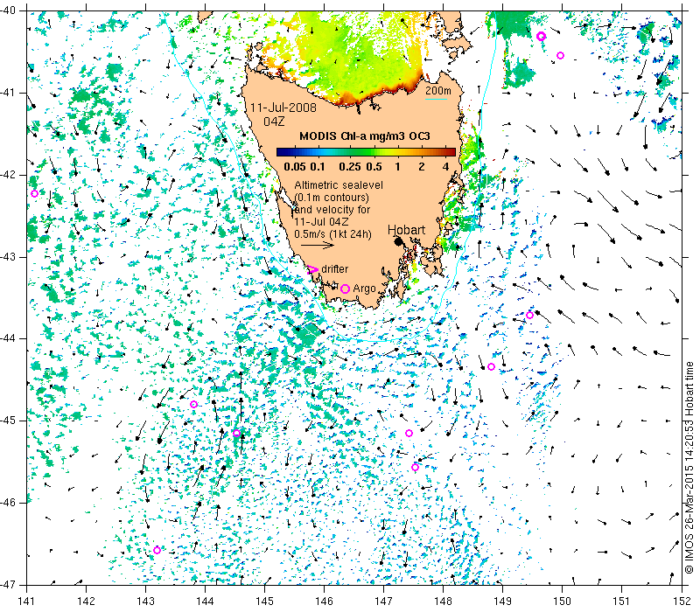Click the '200m' isobath label
700x612 pixels.
point(438,91)
